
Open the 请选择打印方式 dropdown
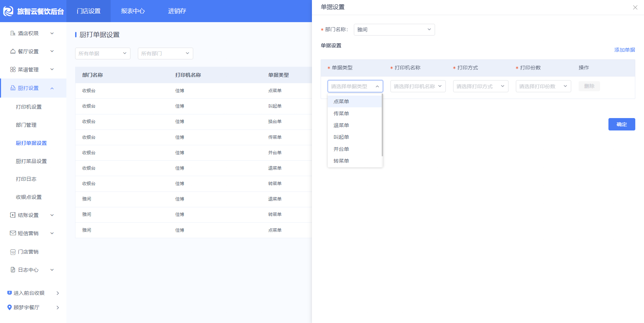coord(481,86)
